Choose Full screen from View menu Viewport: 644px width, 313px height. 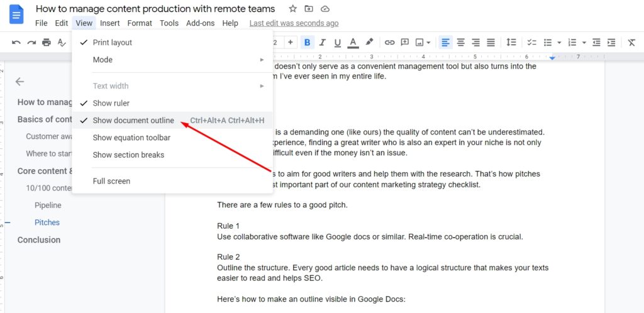pos(172,181)
